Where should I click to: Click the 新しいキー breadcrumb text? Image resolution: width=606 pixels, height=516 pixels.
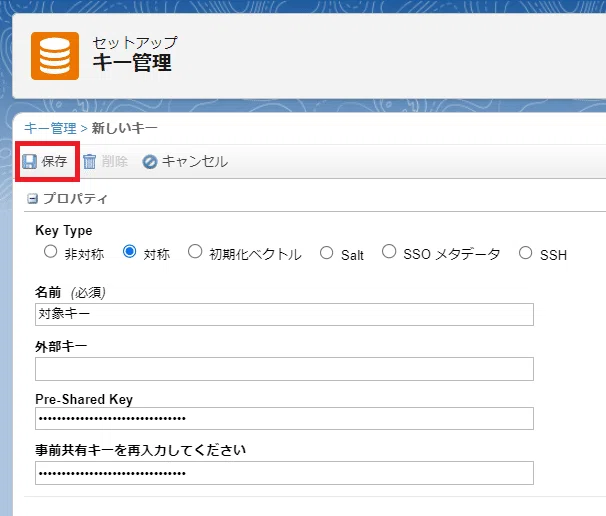pos(124,128)
